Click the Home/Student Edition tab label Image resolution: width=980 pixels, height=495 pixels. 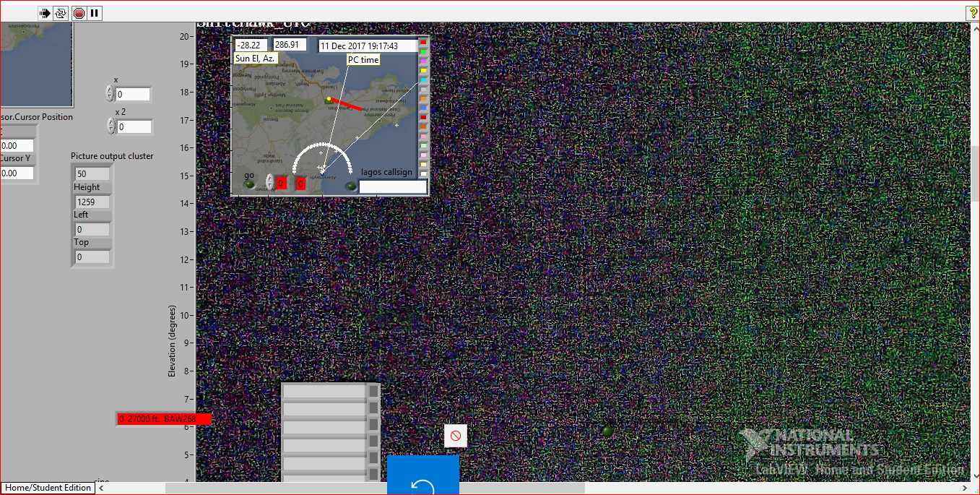click(48, 488)
